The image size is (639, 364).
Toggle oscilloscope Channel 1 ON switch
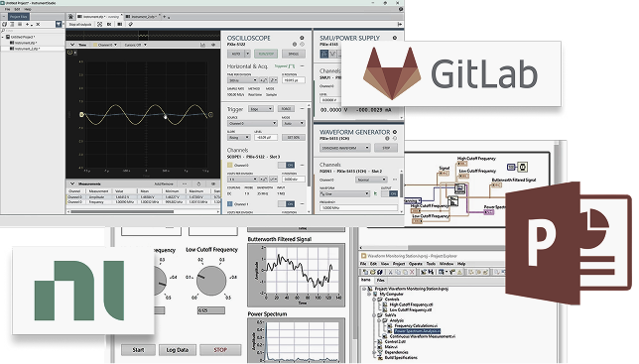[x=286, y=203]
